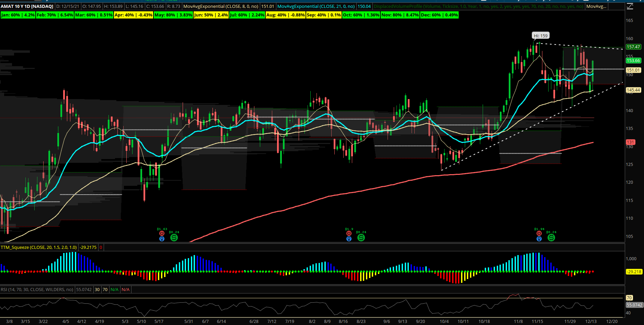Viewport: 644px width, 325px height.
Task: Click the May: 80% | 3.83% label
Action: [x=173, y=15]
